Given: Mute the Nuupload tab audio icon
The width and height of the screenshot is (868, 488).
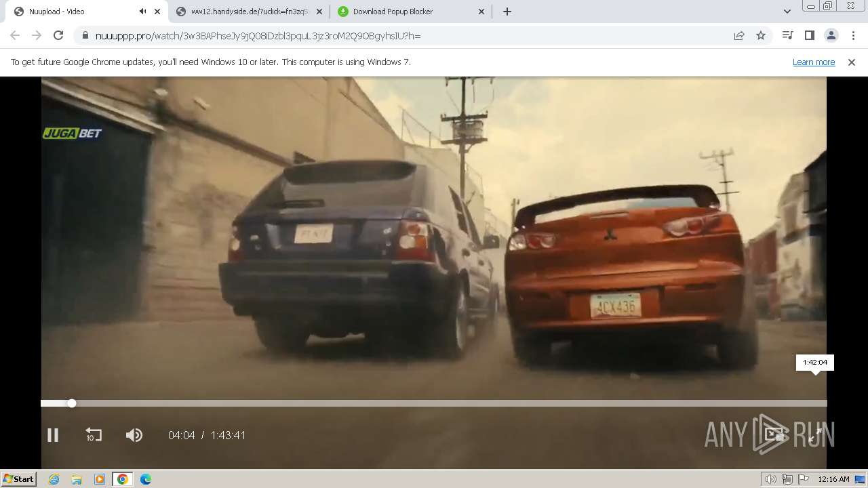Looking at the screenshot, I should coord(142,12).
